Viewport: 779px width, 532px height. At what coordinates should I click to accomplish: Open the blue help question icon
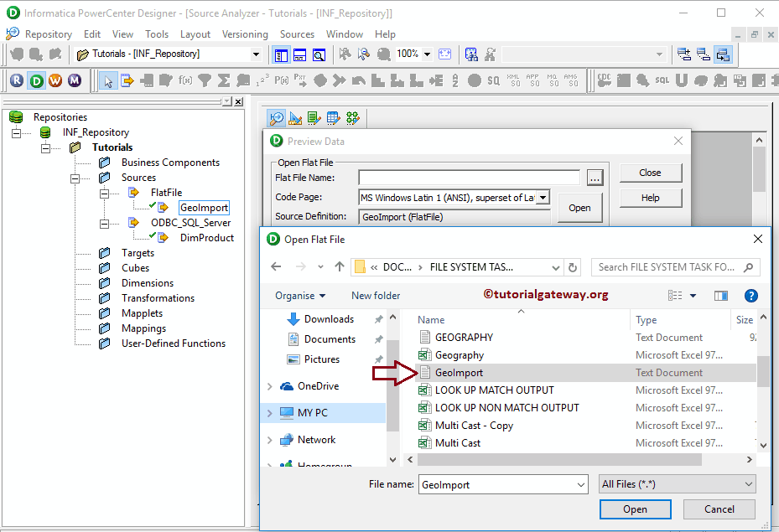click(x=750, y=296)
